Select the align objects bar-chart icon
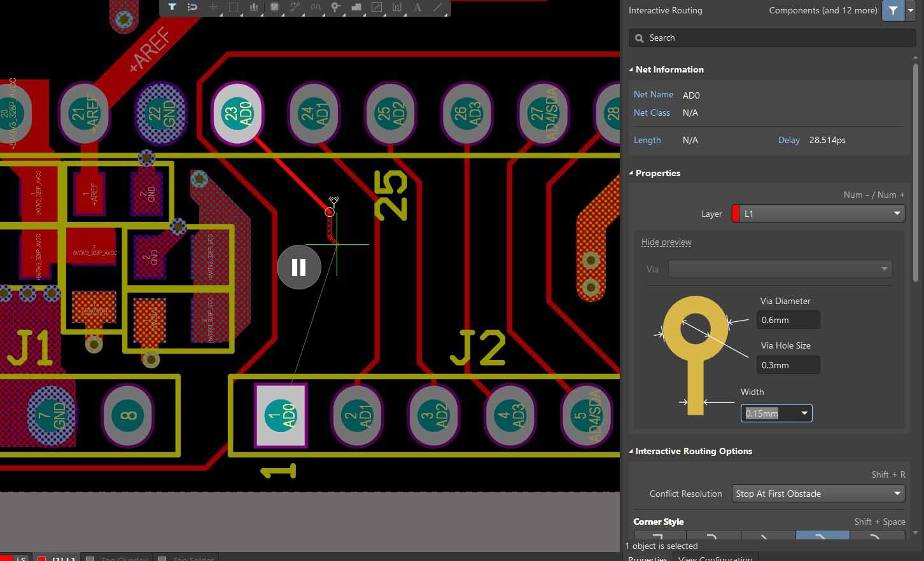Viewport: 924px width, 561px height. pyautogui.click(x=254, y=7)
